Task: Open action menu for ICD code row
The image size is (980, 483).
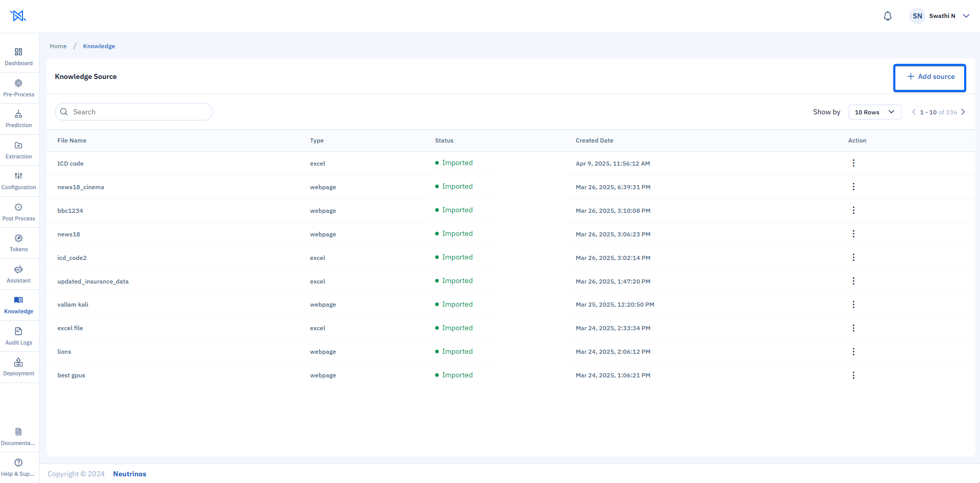Action: (x=853, y=163)
